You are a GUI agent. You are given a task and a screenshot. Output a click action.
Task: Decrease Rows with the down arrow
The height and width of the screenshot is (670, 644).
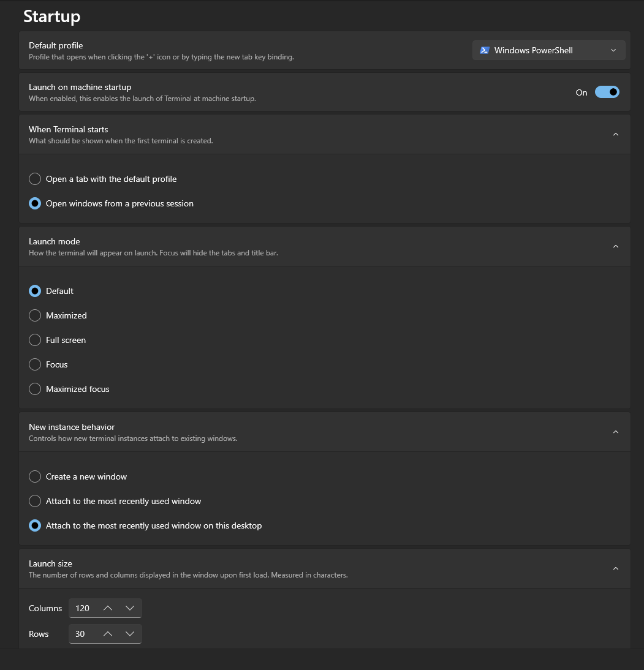click(129, 634)
